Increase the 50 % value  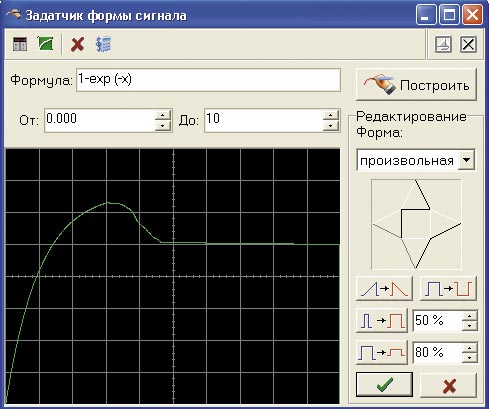click(x=470, y=316)
